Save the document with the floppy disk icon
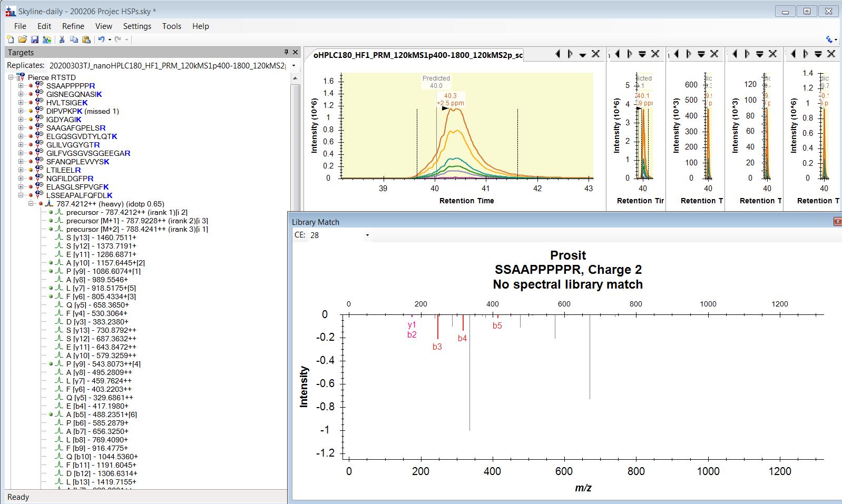Viewport: 842px width, 504px height. click(x=34, y=39)
